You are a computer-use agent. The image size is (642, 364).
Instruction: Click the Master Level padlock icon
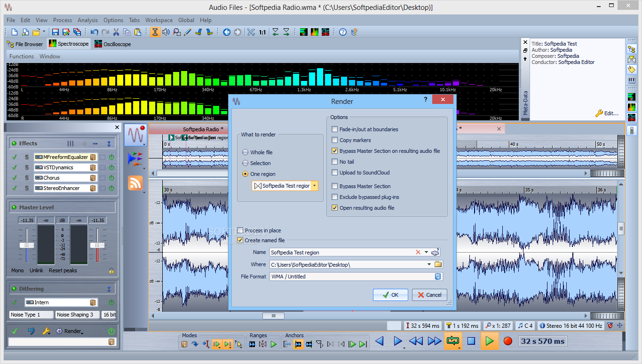pos(111,270)
